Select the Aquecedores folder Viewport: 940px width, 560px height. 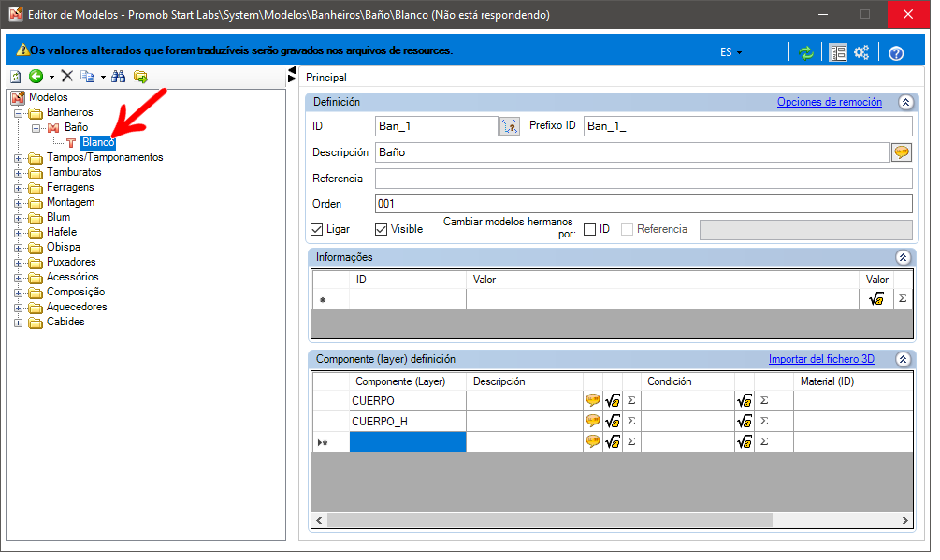pyautogui.click(x=77, y=307)
